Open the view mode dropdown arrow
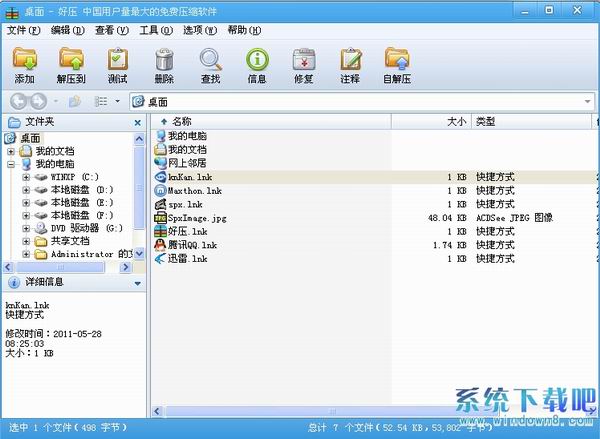600x439 pixels. [117, 101]
